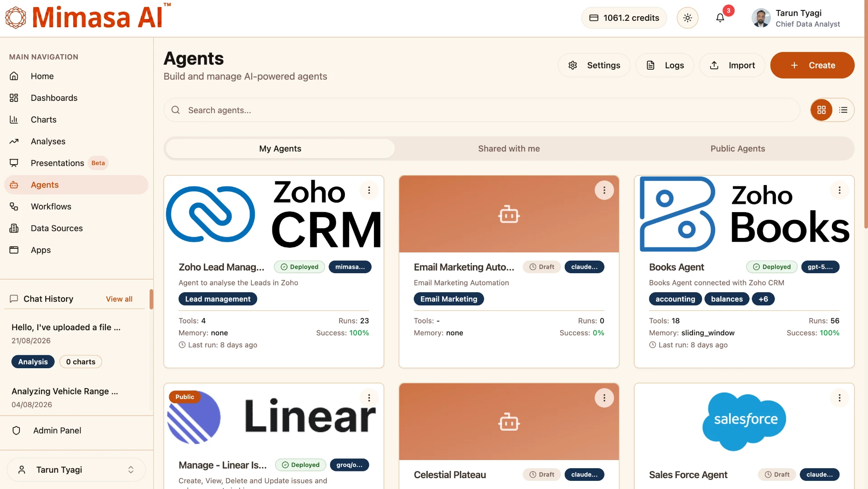Create a new agent
Viewport: 868px width, 489px height.
(812, 65)
